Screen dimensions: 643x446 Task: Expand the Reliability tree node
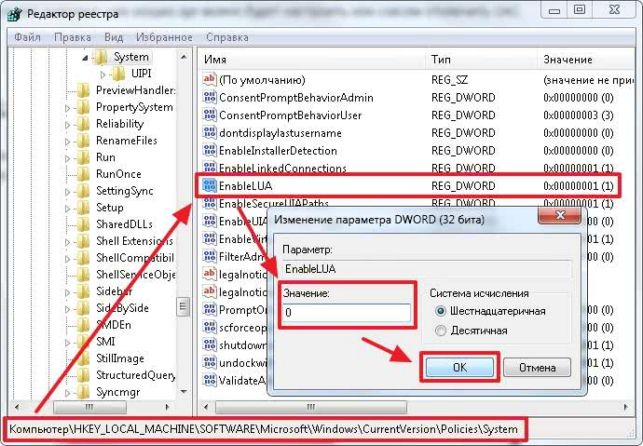point(67,125)
